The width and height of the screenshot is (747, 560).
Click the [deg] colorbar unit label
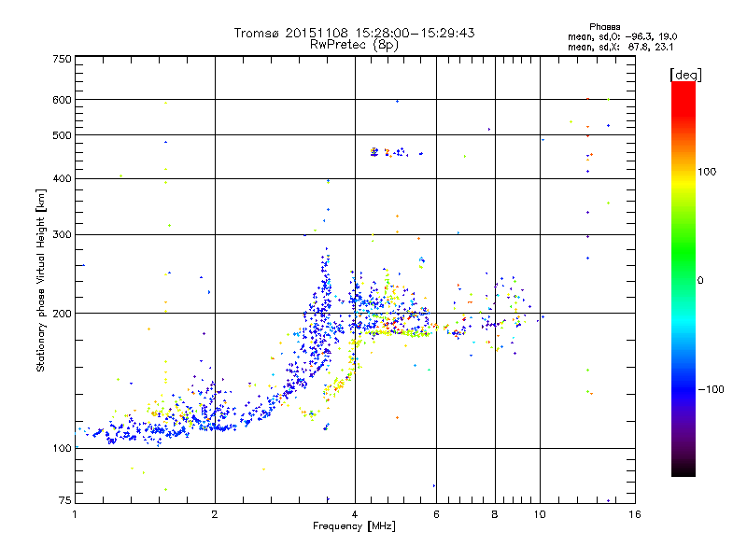click(x=685, y=76)
